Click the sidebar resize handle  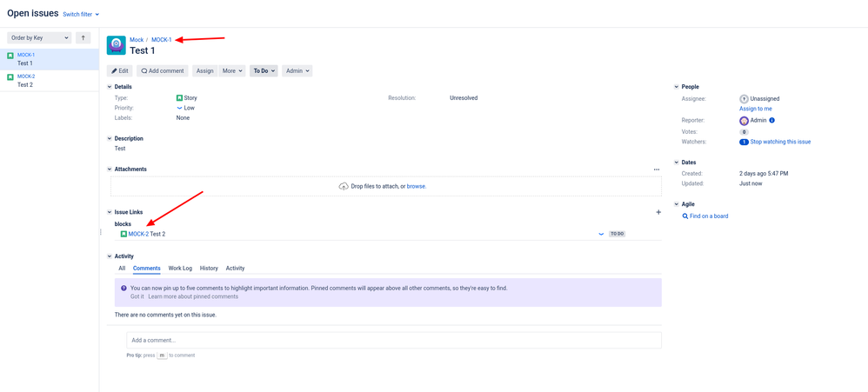[100, 232]
